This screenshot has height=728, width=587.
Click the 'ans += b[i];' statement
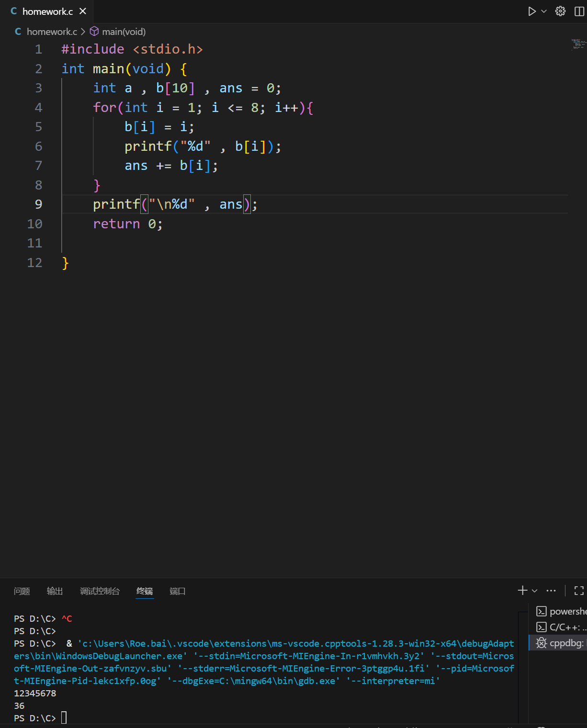(171, 166)
